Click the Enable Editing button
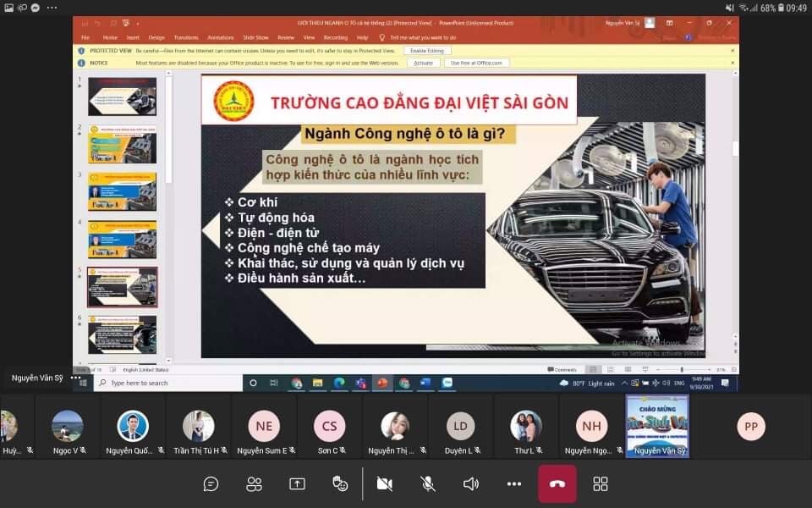 pyautogui.click(x=427, y=51)
